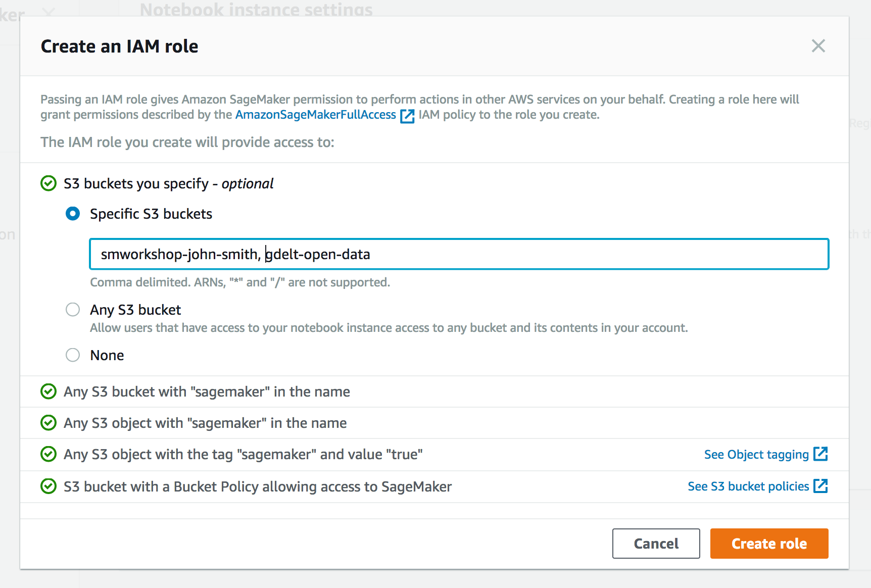Screen dimensions: 871x588
Task: Click the Any S3 bucket with "sagemaker" row text
Action: tap(207, 391)
